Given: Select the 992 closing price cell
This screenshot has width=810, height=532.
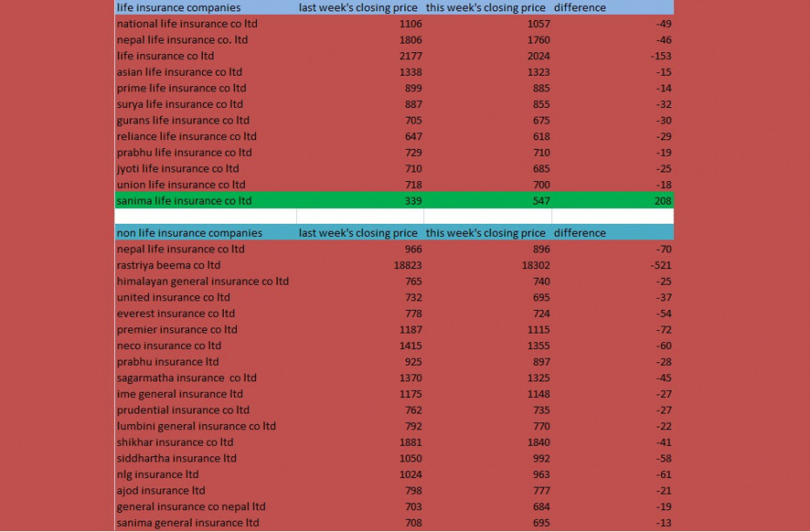Looking at the screenshot, I should click(x=488, y=456).
